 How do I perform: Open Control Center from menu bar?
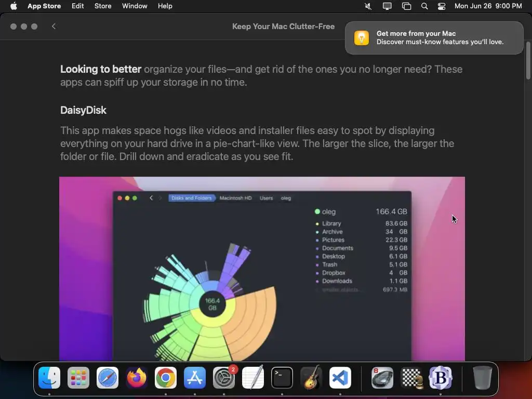click(x=442, y=6)
